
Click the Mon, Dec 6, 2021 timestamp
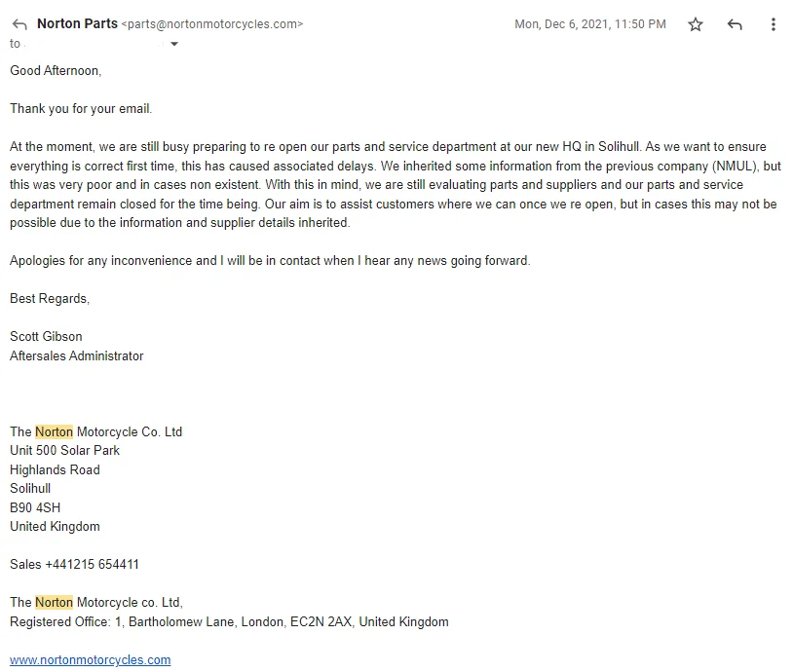tap(590, 24)
